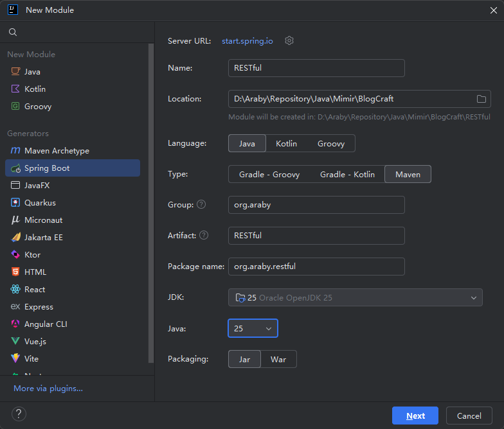
Task: Open server URL settings gear
Action: pos(289,41)
